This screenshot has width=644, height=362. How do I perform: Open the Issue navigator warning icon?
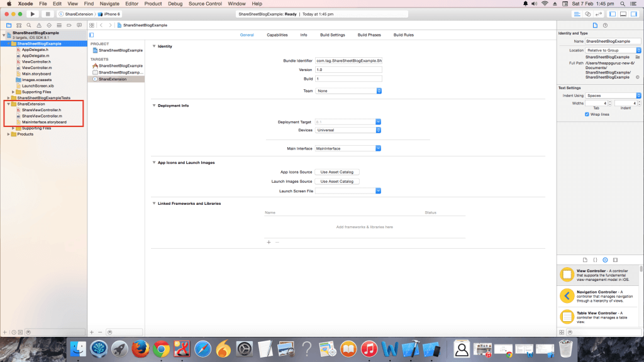(39, 25)
